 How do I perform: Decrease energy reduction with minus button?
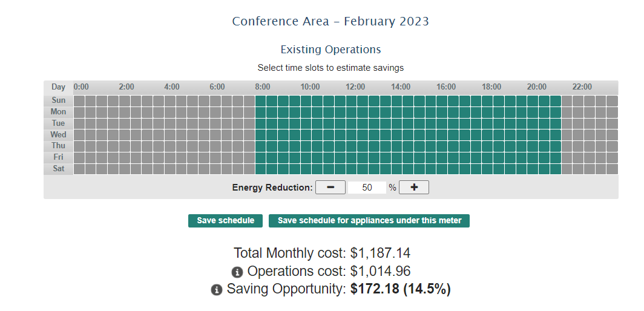coord(330,188)
